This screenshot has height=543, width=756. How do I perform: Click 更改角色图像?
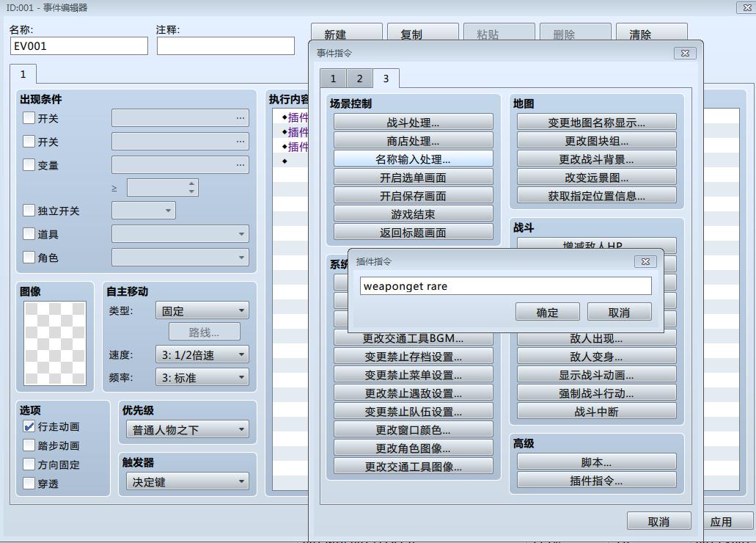[413, 448]
